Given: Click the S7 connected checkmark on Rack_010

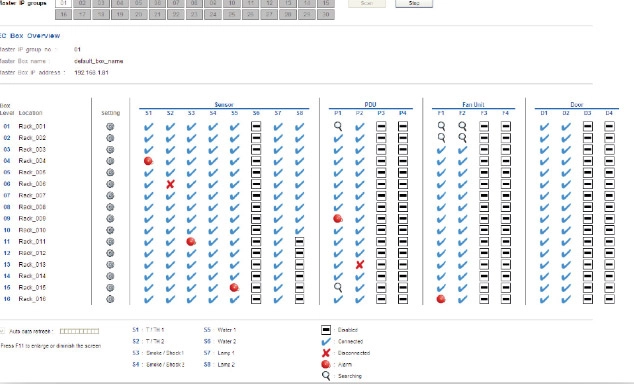Looking at the screenshot, I should (278, 230).
